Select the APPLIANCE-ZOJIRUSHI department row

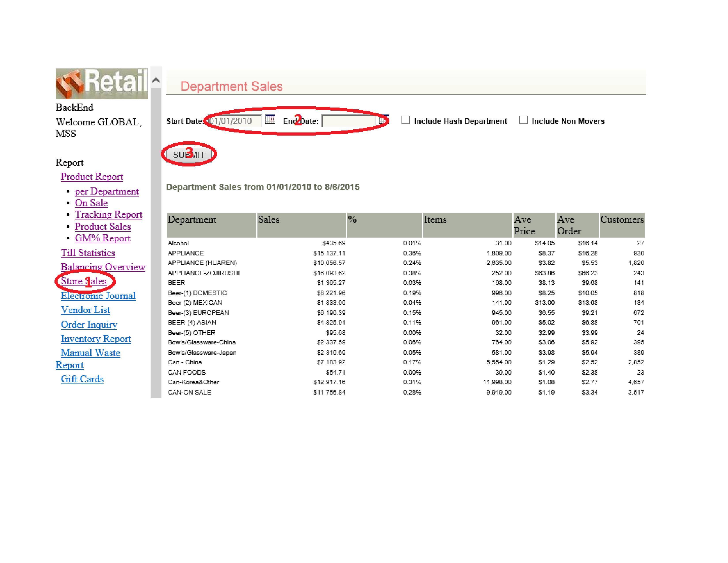coord(406,273)
